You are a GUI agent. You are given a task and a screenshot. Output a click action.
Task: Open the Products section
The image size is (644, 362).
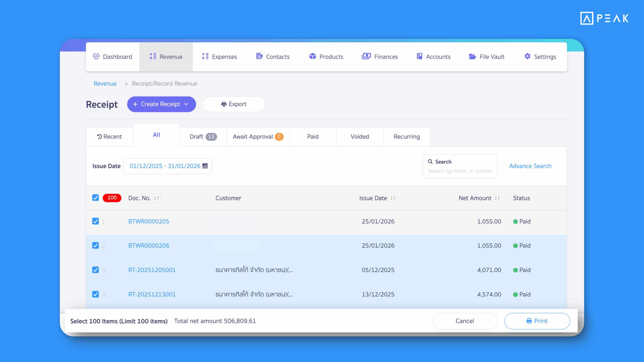[326, 57]
